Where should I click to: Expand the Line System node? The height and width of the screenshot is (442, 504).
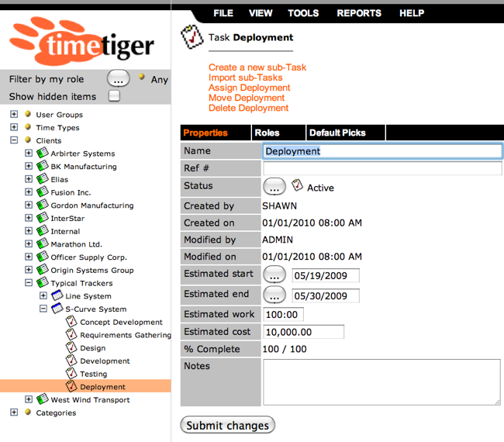click(x=43, y=295)
